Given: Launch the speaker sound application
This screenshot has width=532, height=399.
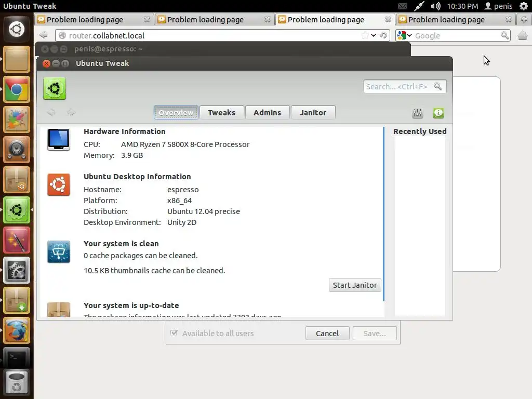Looking at the screenshot, I should coord(16,150).
